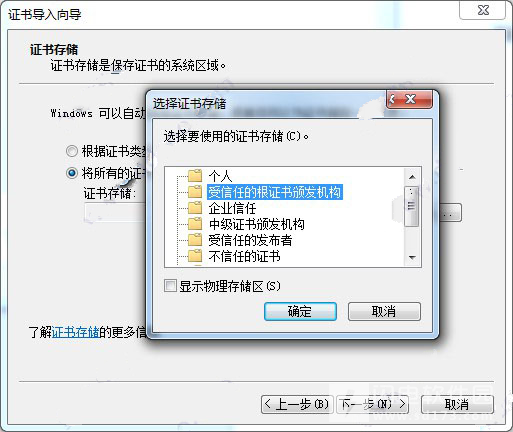513x432 pixels.
Task: Enable the 显示物理存储区 checkbox
Action: [x=170, y=286]
